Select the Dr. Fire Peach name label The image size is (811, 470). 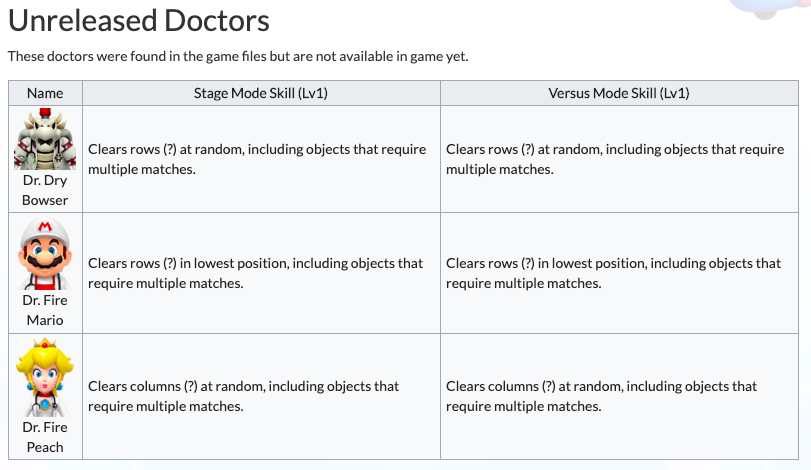coord(45,437)
